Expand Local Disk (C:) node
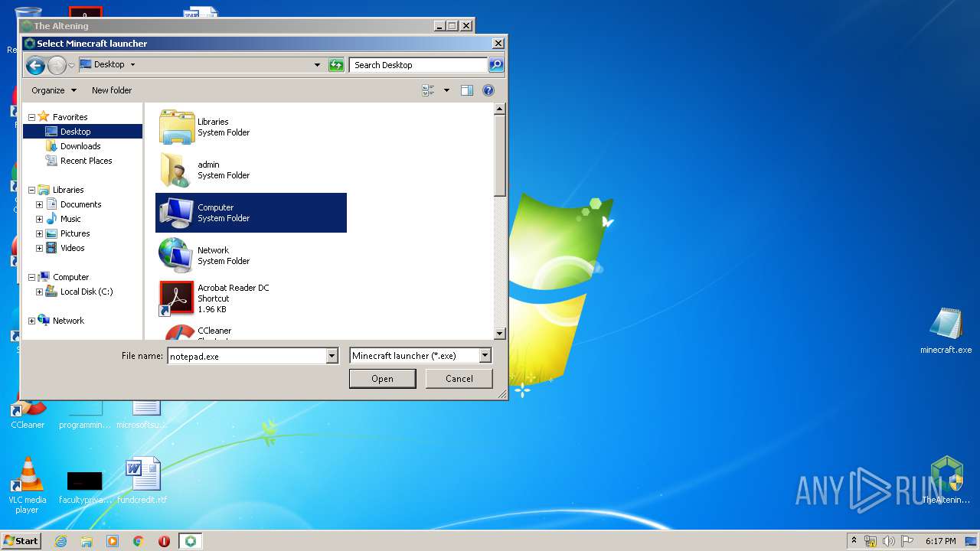 point(39,292)
